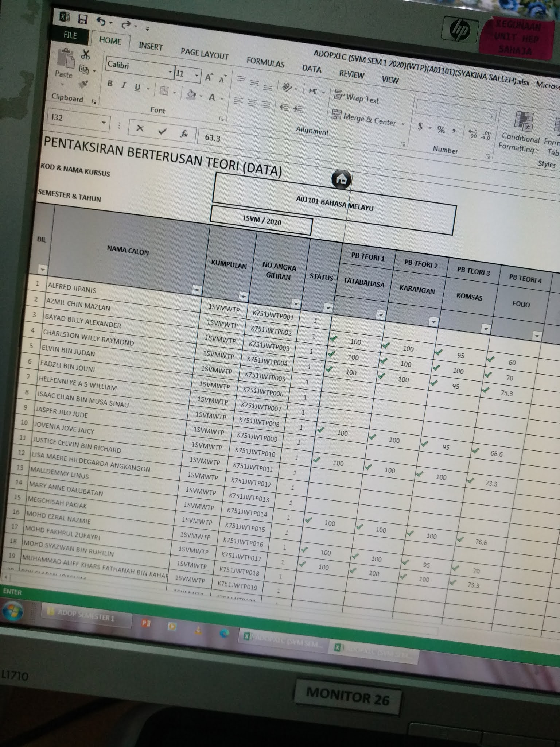Align text to the left
This screenshot has height=747, width=560.
(238, 101)
